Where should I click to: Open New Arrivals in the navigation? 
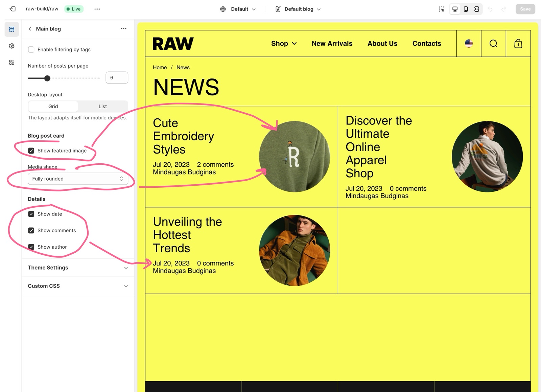coord(332,44)
